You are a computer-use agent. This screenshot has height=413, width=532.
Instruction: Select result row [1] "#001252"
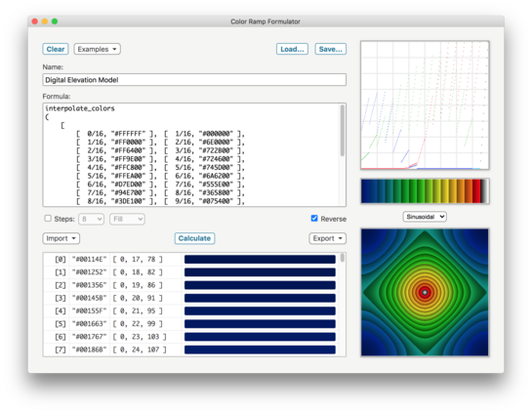click(x=191, y=272)
